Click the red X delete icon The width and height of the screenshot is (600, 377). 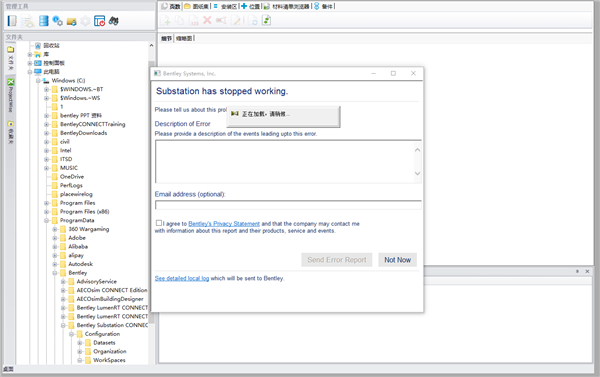tap(207, 20)
